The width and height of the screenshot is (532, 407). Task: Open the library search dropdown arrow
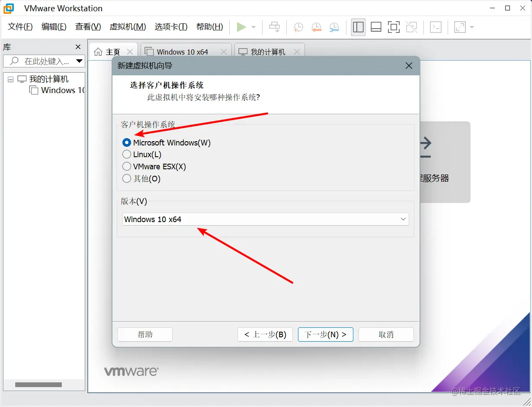point(79,61)
